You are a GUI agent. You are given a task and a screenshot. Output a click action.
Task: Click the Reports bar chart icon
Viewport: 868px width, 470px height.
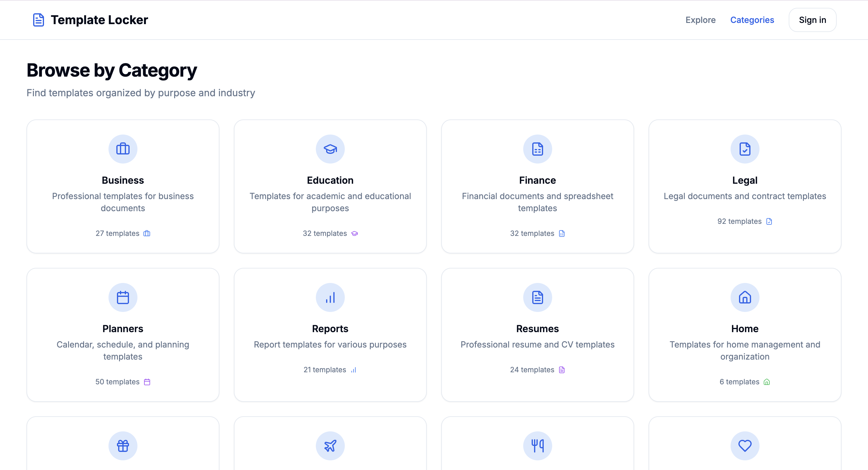click(x=330, y=297)
